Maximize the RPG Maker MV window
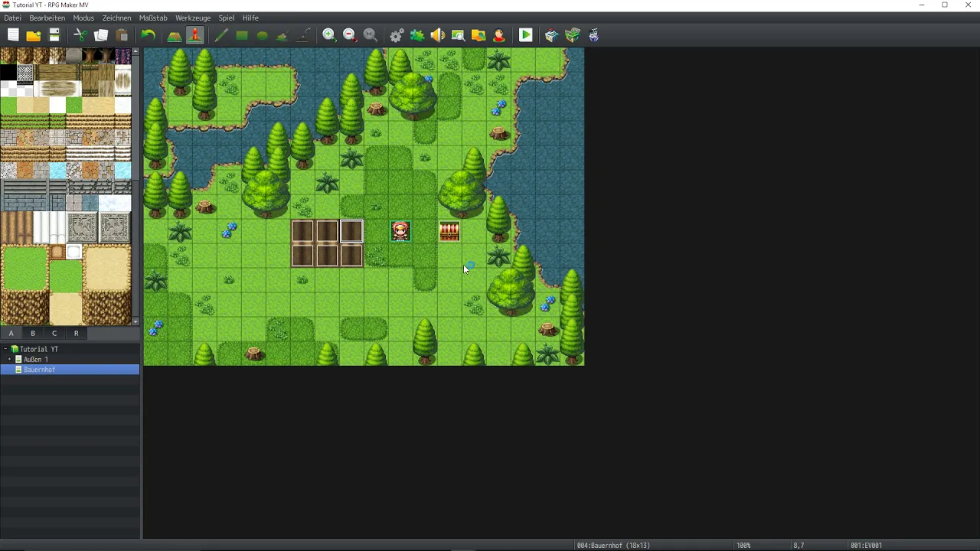This screenshot has height=551, width=980. [945, 5]
